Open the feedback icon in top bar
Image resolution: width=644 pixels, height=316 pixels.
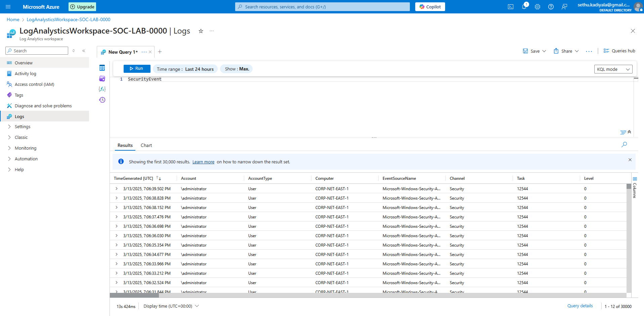[x=564, y=7]
